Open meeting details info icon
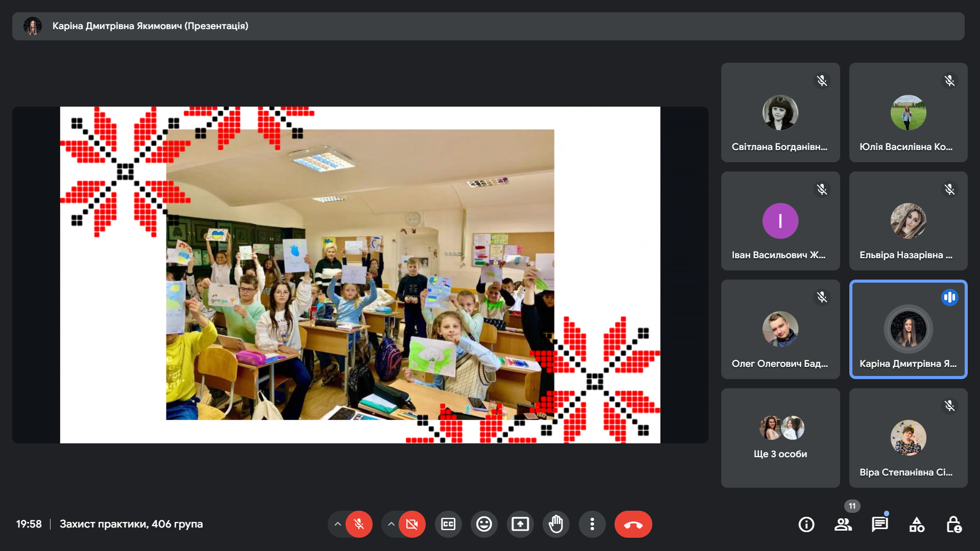The image size is (980, 551). coord(806,524)
